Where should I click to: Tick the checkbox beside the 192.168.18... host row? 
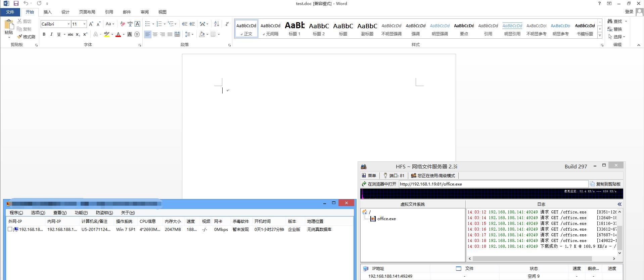(x=10, y=229)
